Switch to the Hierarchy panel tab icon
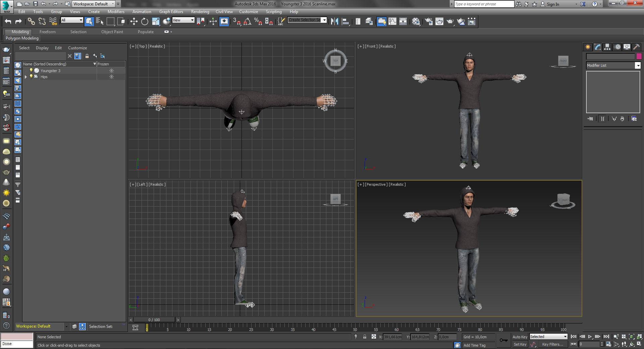The image size is (644, 349). click(x=607, y=47)
